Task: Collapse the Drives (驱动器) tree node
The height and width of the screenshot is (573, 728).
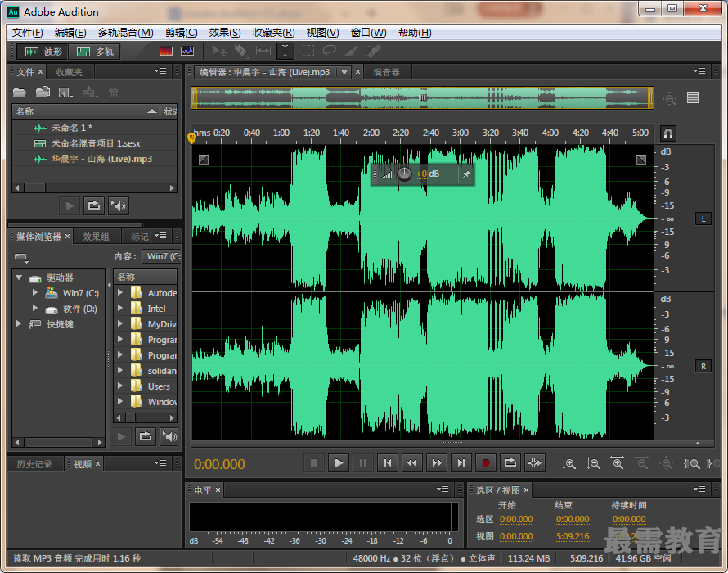Action: tap(19, 277)
